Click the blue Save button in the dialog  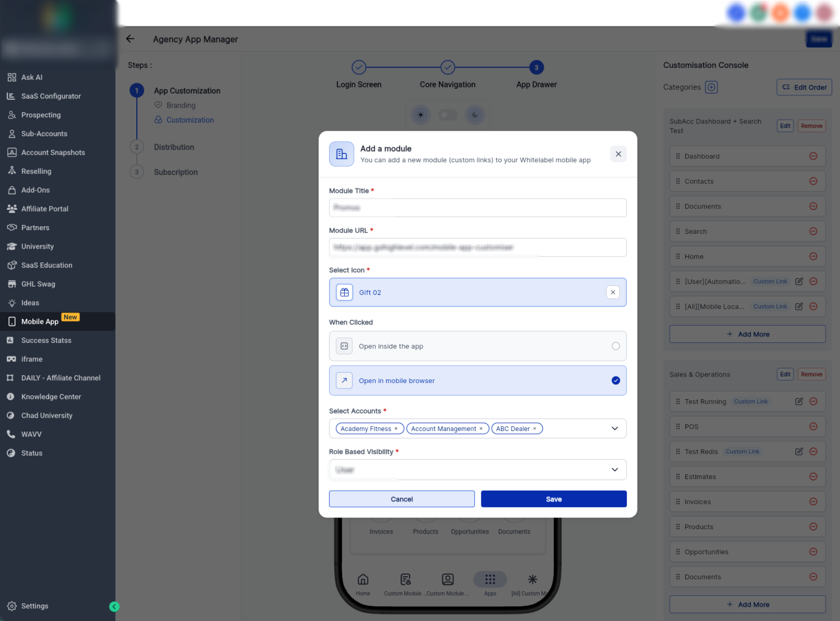(x=553, y=499)
